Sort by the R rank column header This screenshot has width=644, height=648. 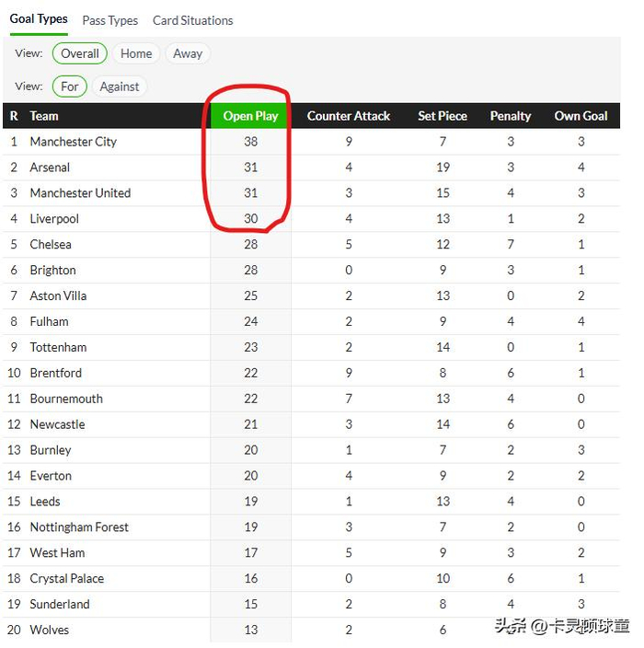tap(14, 116)
